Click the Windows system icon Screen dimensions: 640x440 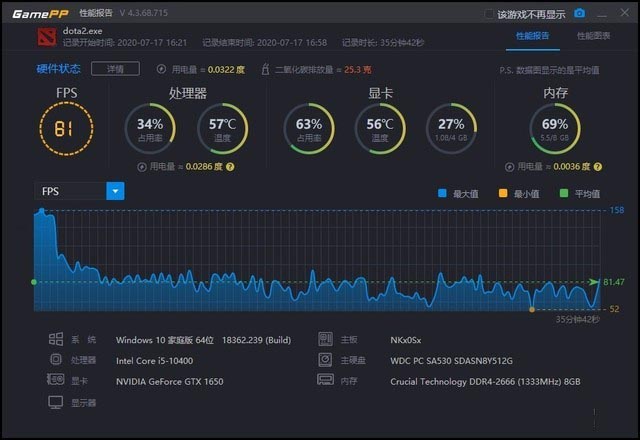coord(56,339)
